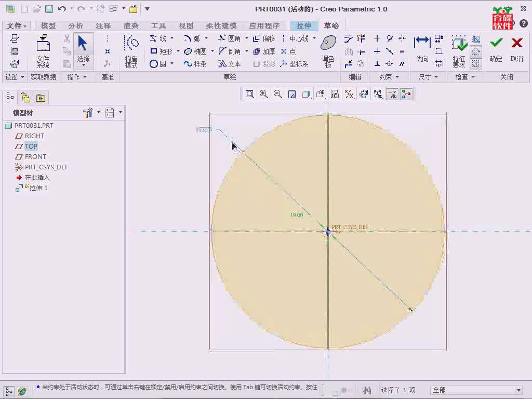Open the 文件 (File) menu
Screen dimensions: 532x399
click(x=16, y=25)
